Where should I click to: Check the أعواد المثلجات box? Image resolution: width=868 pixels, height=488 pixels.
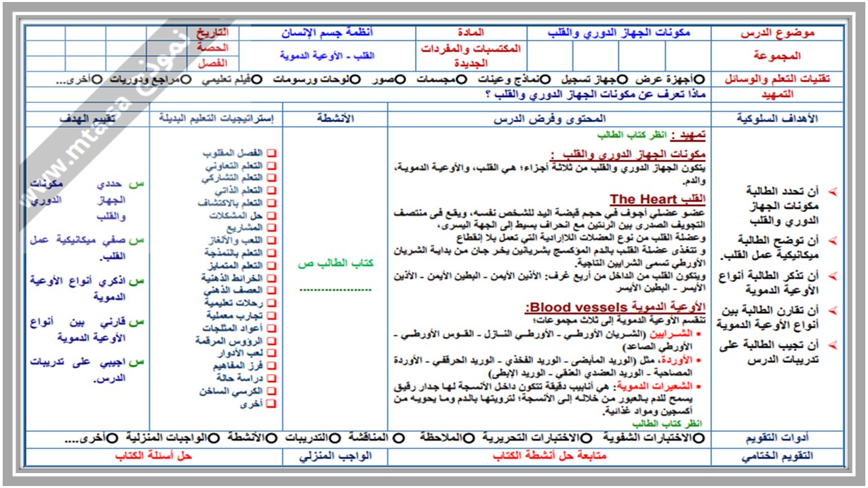tap(271, 329)
